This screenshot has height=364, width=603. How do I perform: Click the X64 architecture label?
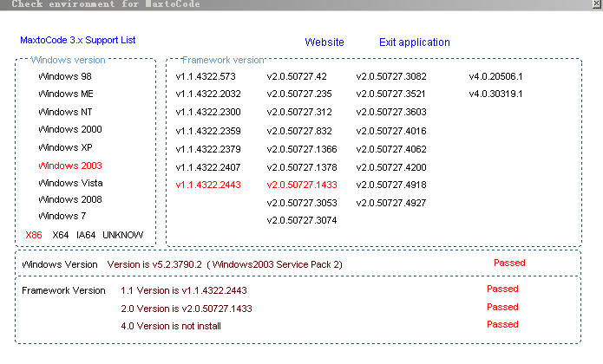(x=61, y=235)
